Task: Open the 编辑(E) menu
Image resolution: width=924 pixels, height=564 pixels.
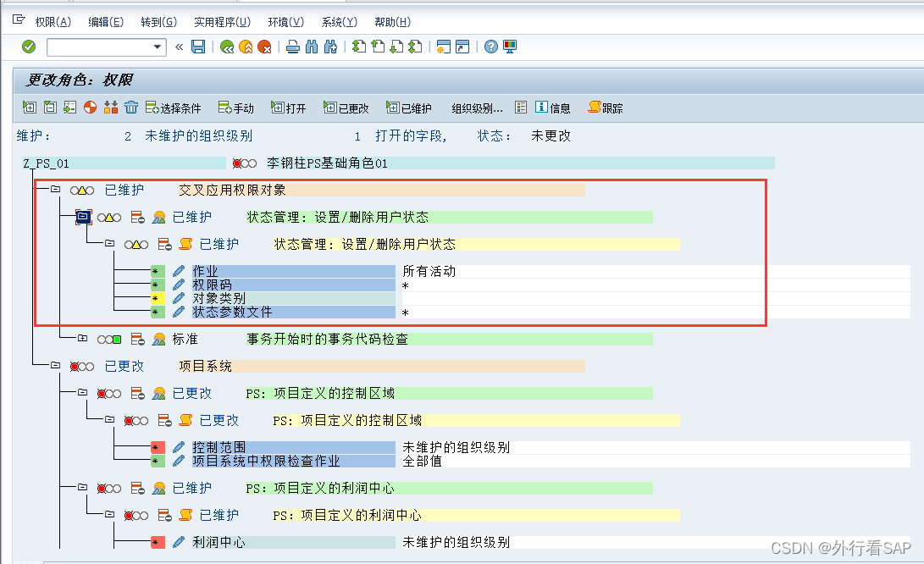Action: 106,22
